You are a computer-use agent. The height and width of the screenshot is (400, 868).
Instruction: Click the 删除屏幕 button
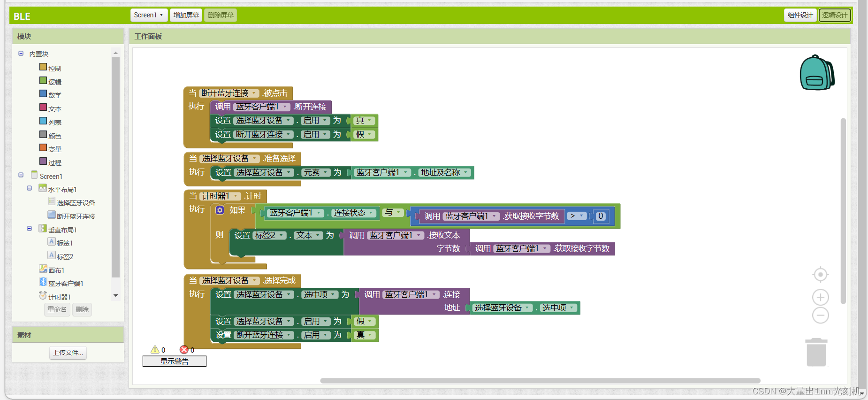pos(221,15)
